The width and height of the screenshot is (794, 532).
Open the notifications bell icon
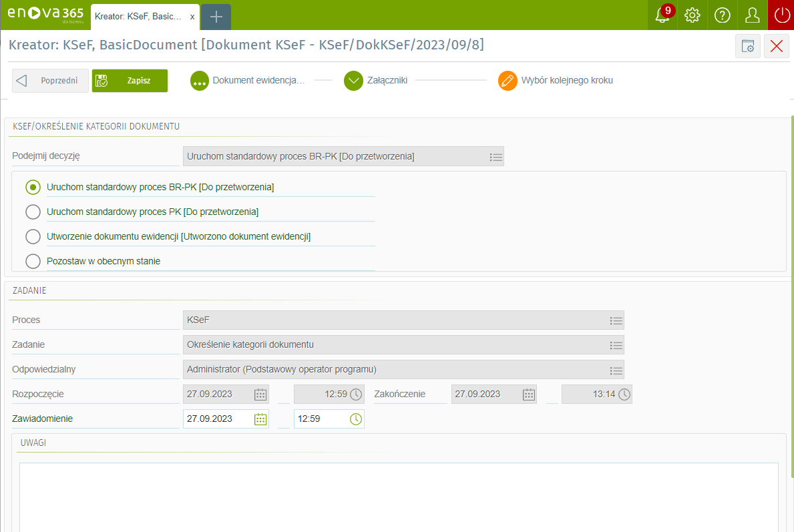(x=662, y=15)
